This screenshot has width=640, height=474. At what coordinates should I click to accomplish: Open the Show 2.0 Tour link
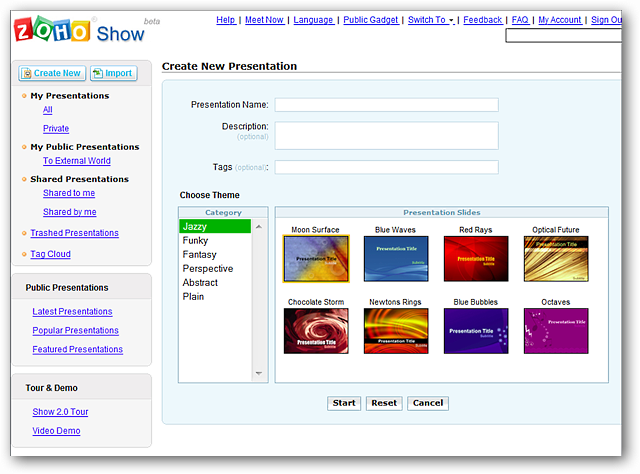[60, 412]
